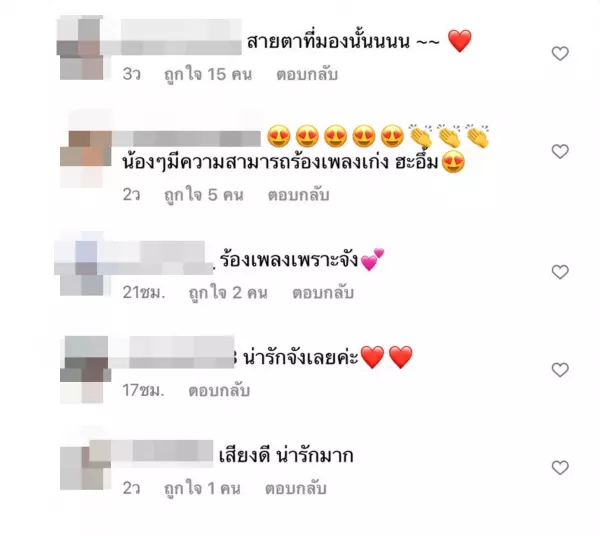The width and height of the screenshot is (600, 536).
Task: Open first commenter's blurred profile picture
Action: (82, 48)
